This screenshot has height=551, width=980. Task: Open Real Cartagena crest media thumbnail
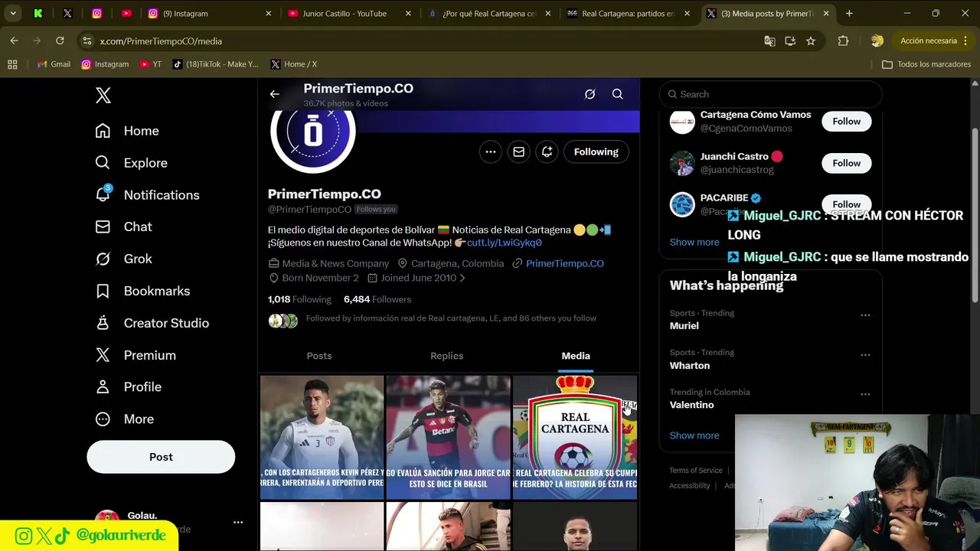pos(575,437)
